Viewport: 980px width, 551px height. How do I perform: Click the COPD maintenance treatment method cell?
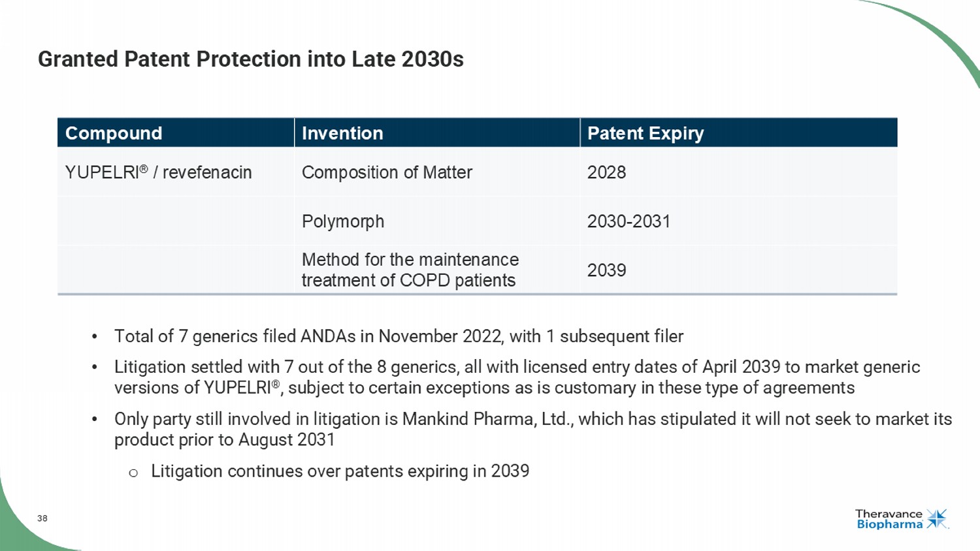tap(410, 270)
